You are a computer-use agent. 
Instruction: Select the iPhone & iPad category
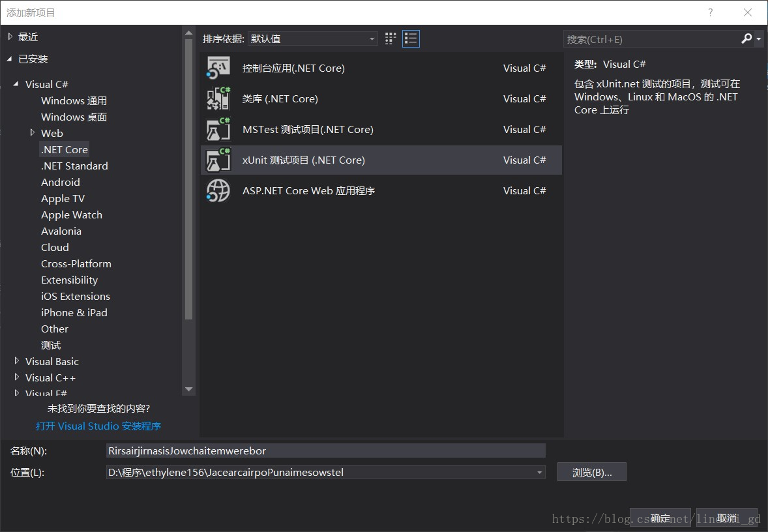tap(74, 312)
